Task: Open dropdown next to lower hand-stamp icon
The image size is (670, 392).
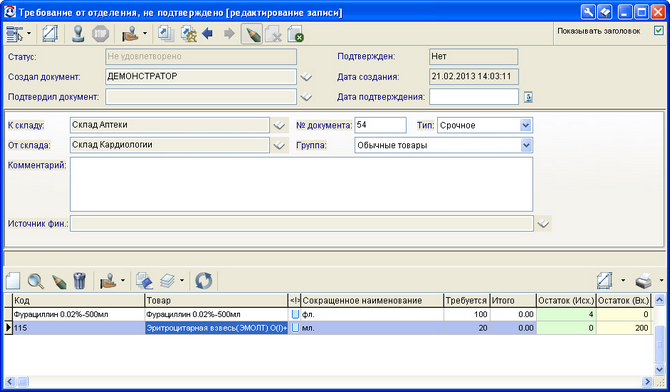Action: [x=123, y=281]
